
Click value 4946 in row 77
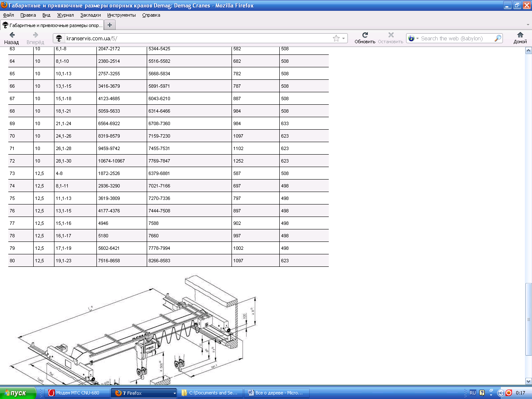pyautogui.click(x=103, y=223)
